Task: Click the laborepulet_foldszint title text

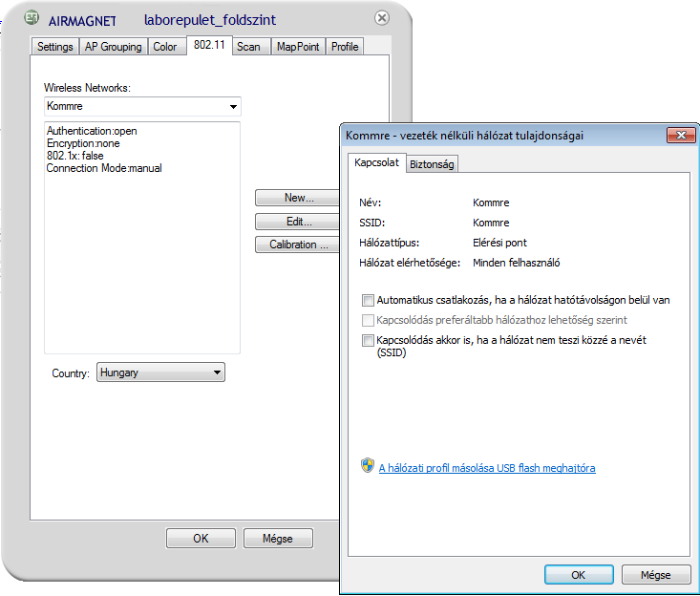Action: tap(210, 20)
